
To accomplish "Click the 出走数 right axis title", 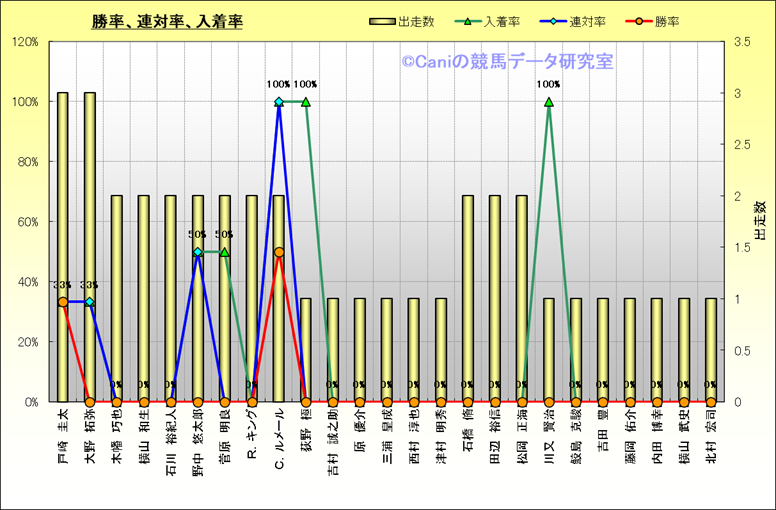I will (759, 221).
